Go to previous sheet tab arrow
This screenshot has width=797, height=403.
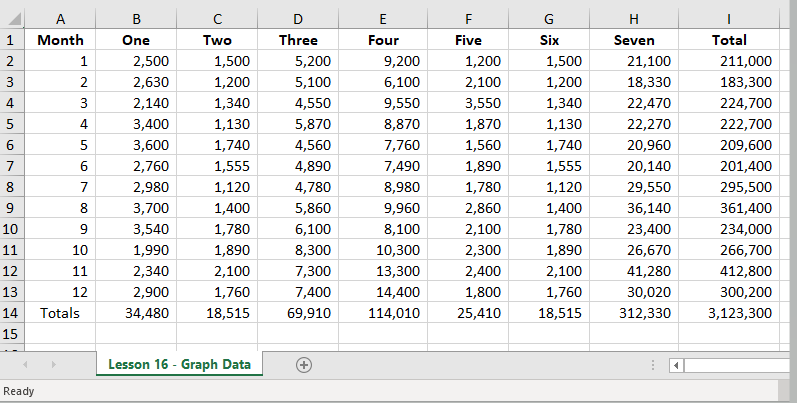point(25,364)
